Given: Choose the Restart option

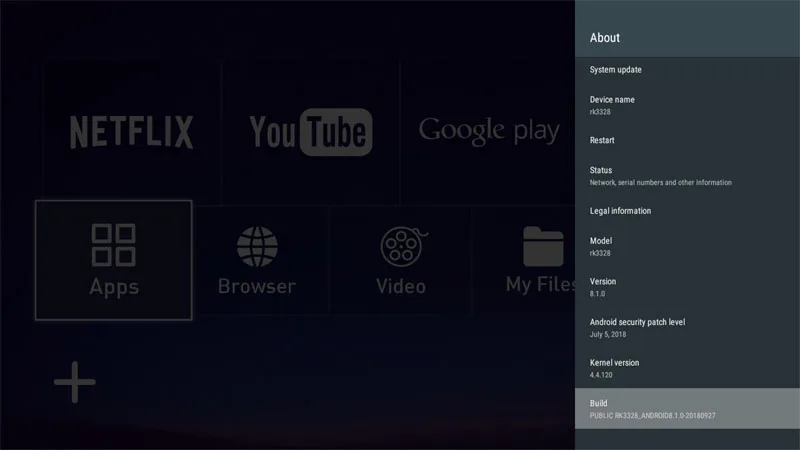Looking at the screenshot, I should point(687,140).
